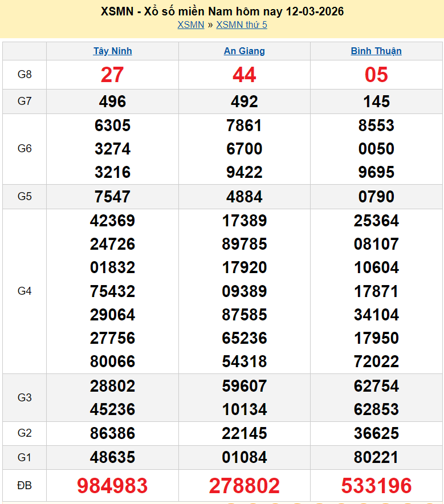
Task: Click the G8 row label
Action: (25, 75)
